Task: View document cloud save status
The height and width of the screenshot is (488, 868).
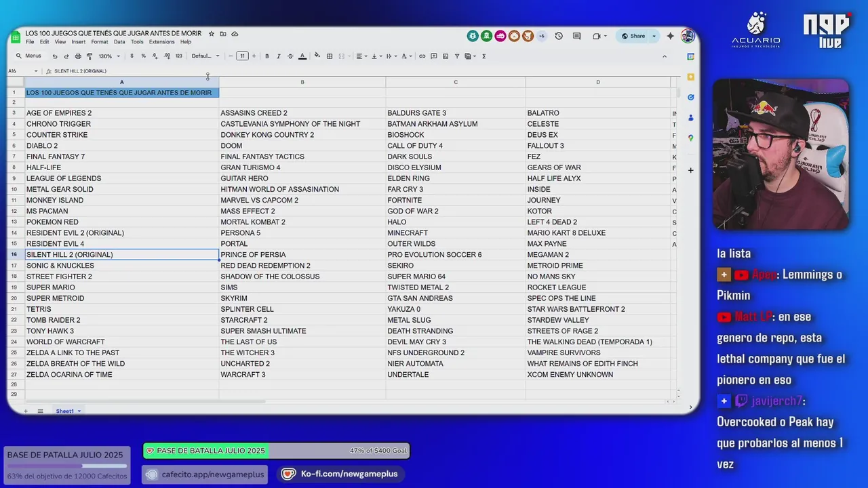Action: point(235,33)
